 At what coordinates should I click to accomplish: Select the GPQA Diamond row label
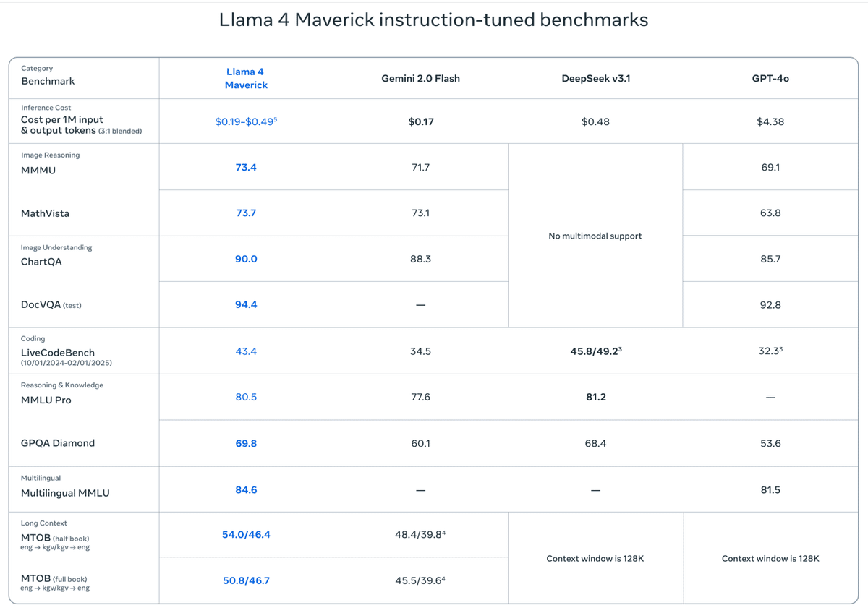tap(57, 443)
